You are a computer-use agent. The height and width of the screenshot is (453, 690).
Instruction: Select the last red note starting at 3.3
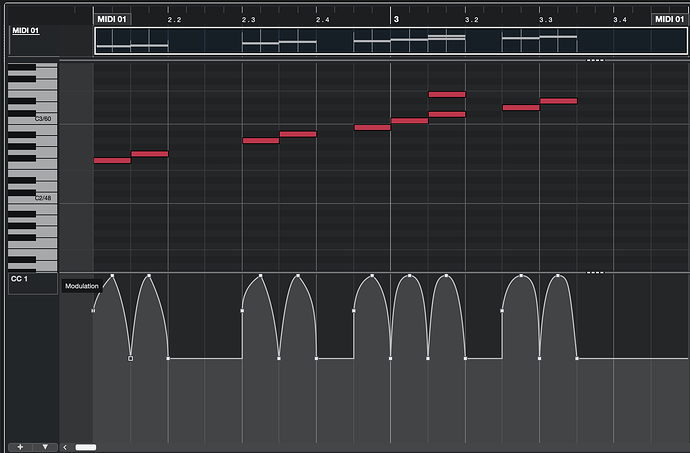[x=558, y=101]
